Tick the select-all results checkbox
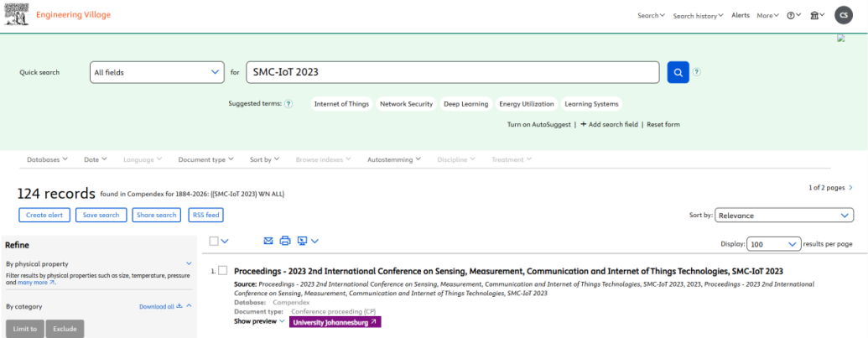868x338 pixels. (x=214, y=241)
